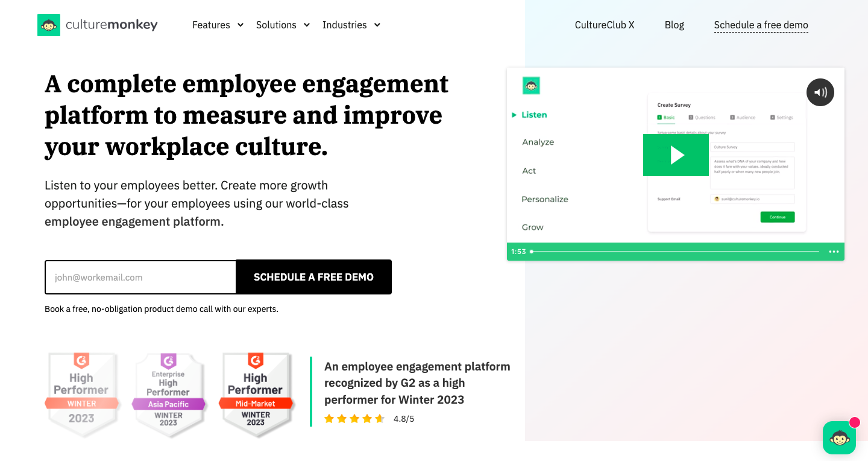Play the product demo video
The height and width of the screenshot is (461, 868).
(x=676, y=155)
